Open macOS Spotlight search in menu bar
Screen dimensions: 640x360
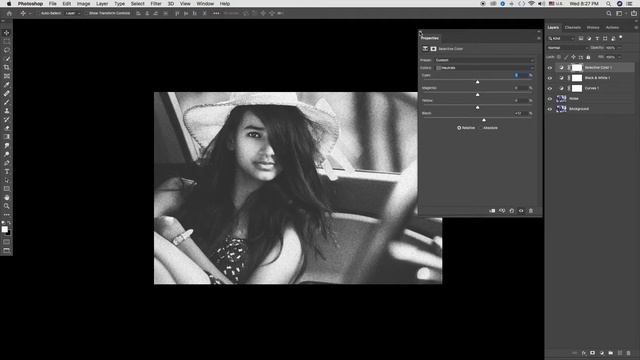coord(608,4)
